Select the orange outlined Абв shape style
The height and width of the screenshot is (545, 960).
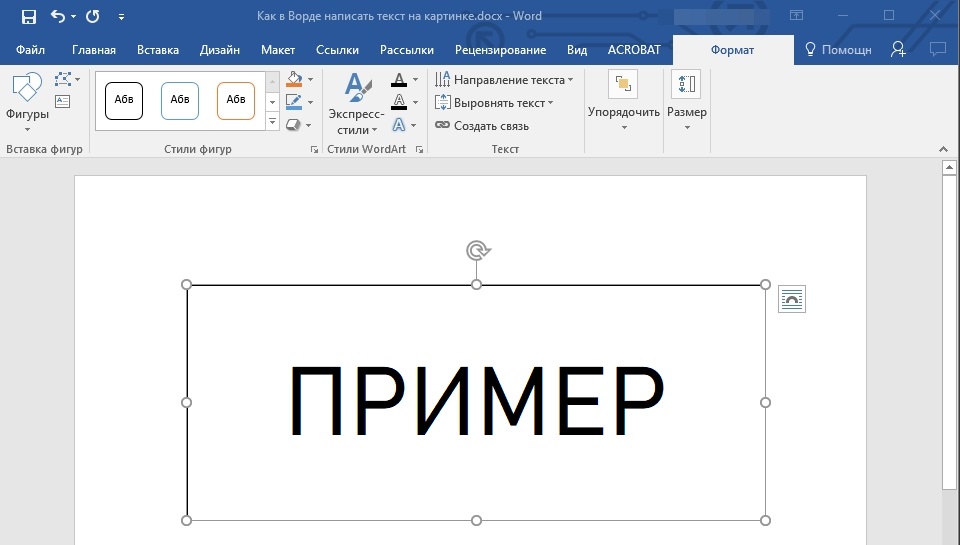236,100
